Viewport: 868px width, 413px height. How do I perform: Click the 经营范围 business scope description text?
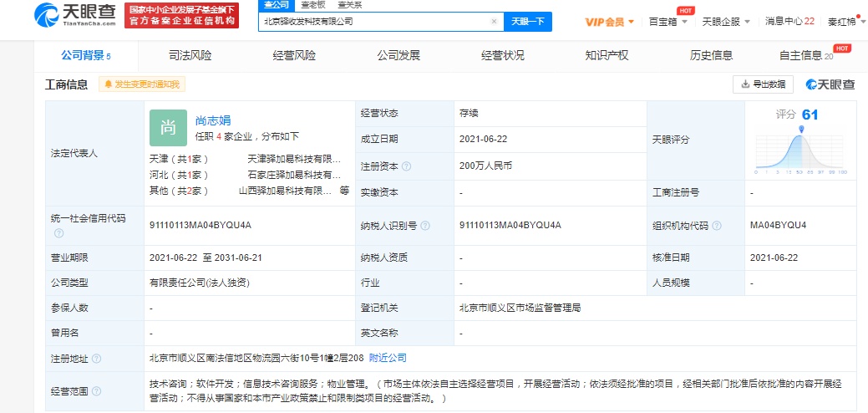(496, 391)
